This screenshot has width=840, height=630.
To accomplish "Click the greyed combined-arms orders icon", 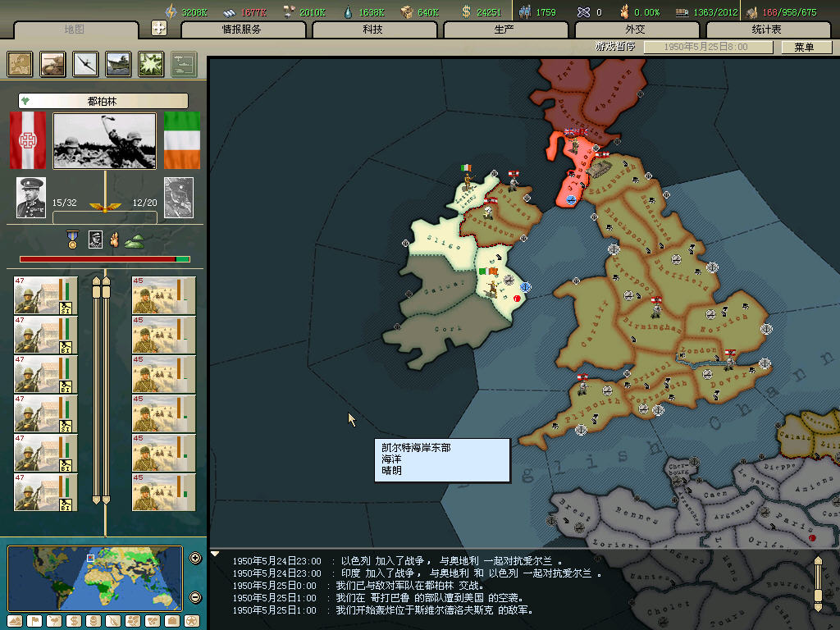I will (184, 64).
